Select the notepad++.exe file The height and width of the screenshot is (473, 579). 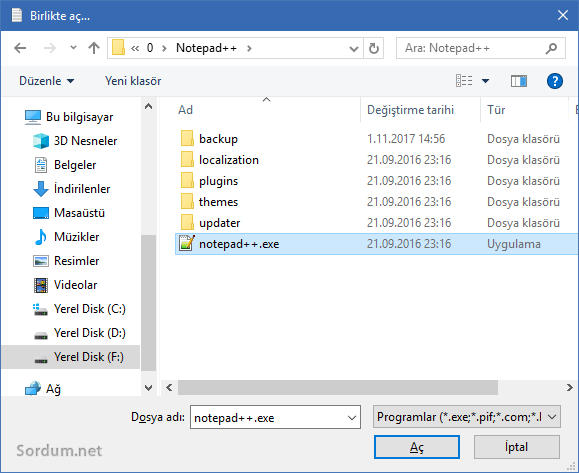tap(377, 244)
